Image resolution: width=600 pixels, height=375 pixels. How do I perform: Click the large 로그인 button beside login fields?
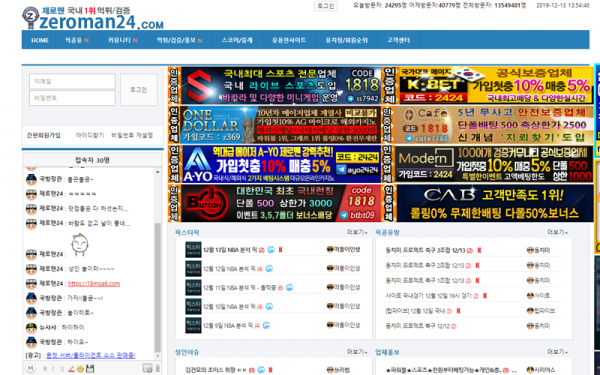pos(139,90)
